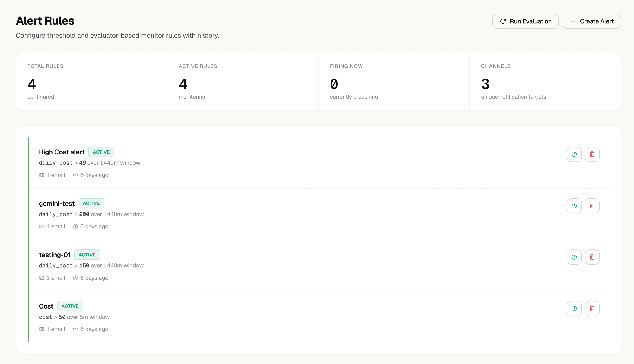Open the gemini-test rule title
Screen dimensions: 634x364
(x=57, y=203)
